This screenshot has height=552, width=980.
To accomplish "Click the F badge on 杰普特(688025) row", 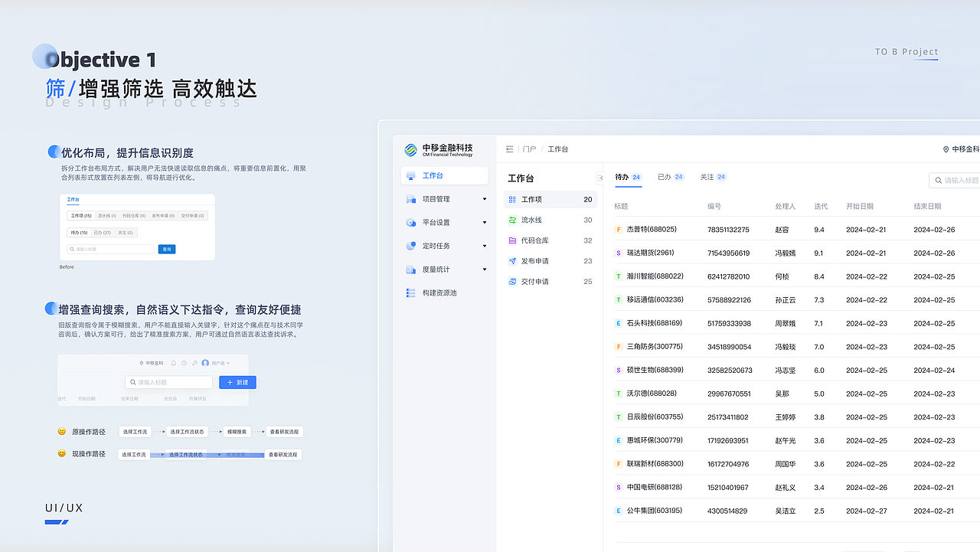I will [619, 230].
